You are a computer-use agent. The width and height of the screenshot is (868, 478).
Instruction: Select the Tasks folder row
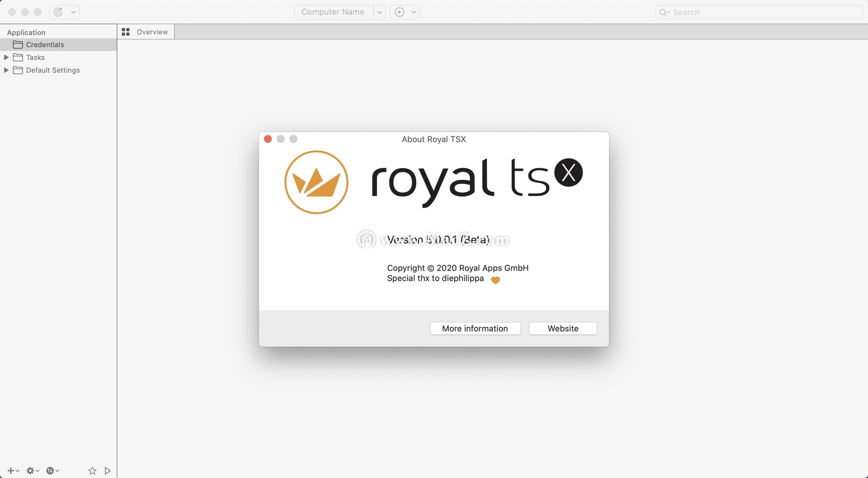[58, 57]
